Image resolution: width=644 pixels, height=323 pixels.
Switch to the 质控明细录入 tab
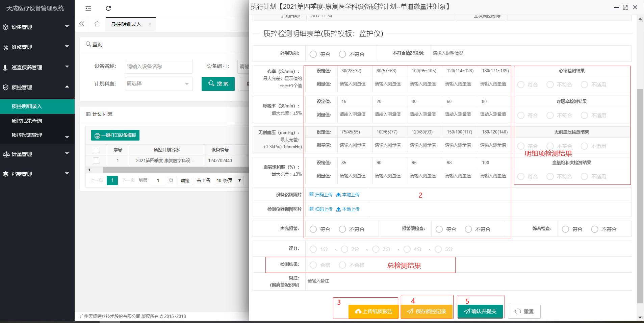coord(126,24)
